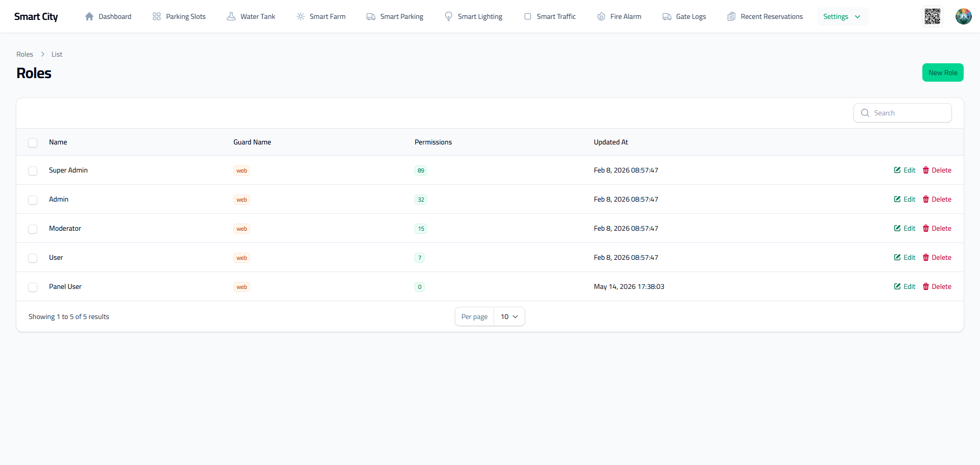The width and height of the screenshot is (980, 465).
Task: Click the Smart City brand logo
Action: click(x=36, y=16)
